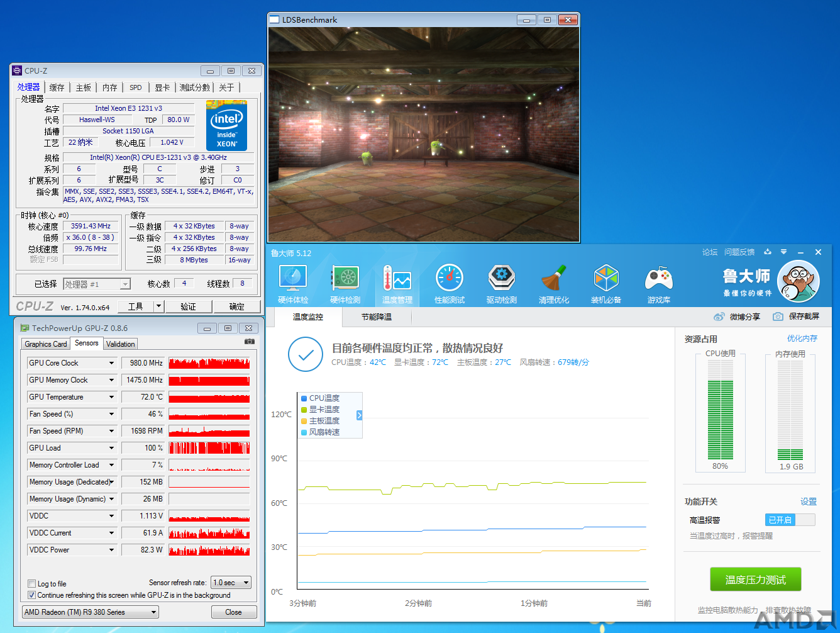Image resolution: width=840 pixels, height=633 pixels.
Task: Open CPU-Z 工具 dropdown arrow
Action: pyautogui.click(x=158, y=306)
